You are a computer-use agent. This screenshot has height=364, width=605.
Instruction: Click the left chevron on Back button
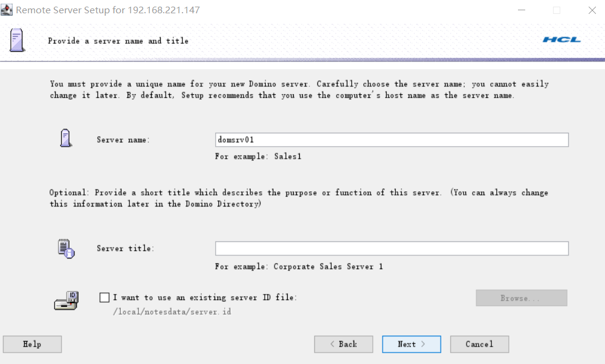(x=332, y=344)
